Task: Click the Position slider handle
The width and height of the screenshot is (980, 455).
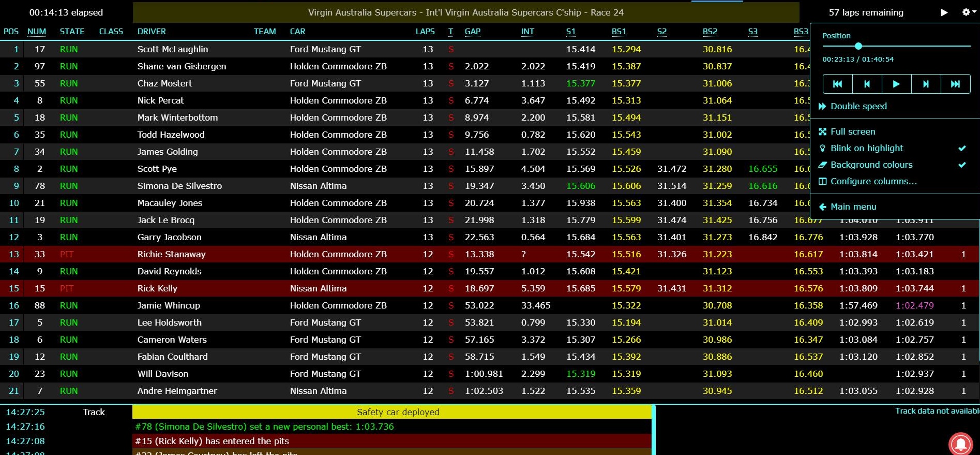Action: coord(858,46)
